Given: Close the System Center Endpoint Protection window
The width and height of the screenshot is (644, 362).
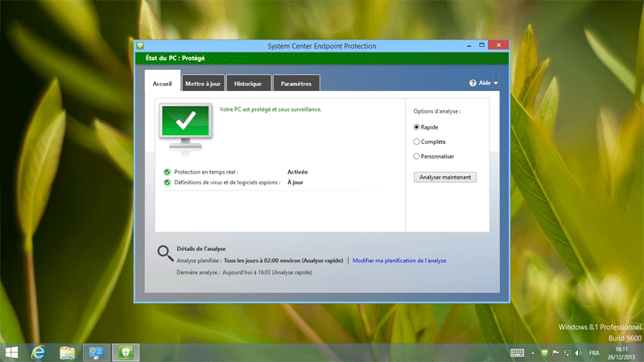Looking at the screenshot, I should click(x=498, y=45).
